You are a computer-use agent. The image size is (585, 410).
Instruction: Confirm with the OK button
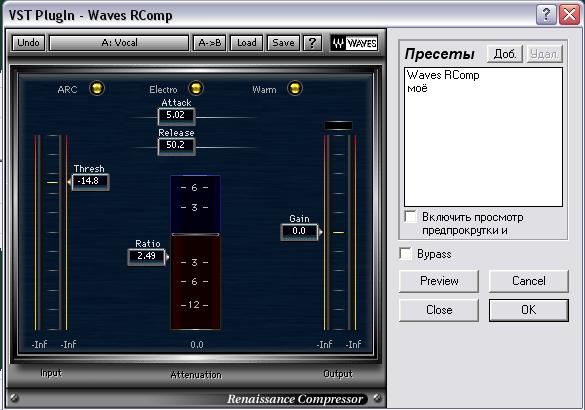(x=529, y=310)
